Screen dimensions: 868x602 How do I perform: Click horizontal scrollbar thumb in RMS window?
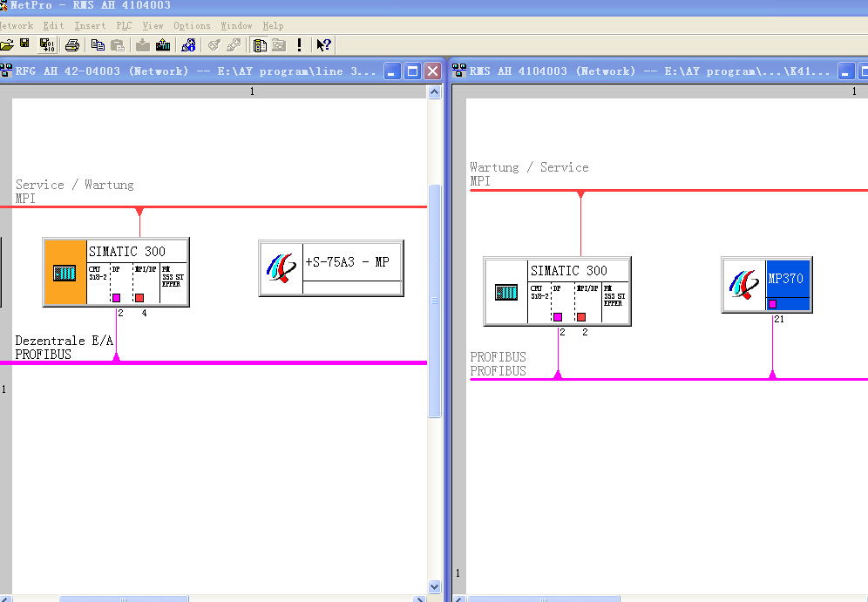coord(544,599)
